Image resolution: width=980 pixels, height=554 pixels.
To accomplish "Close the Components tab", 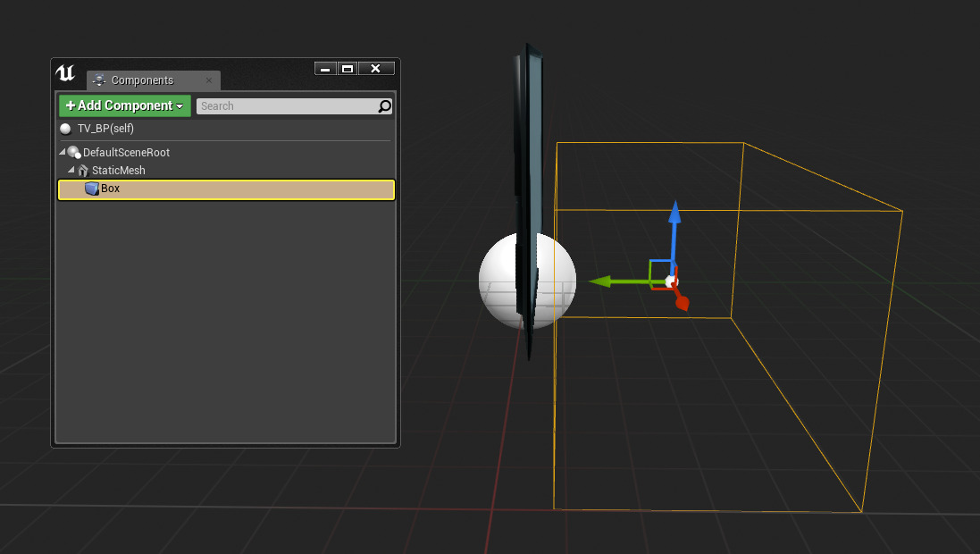I will 209,80.
